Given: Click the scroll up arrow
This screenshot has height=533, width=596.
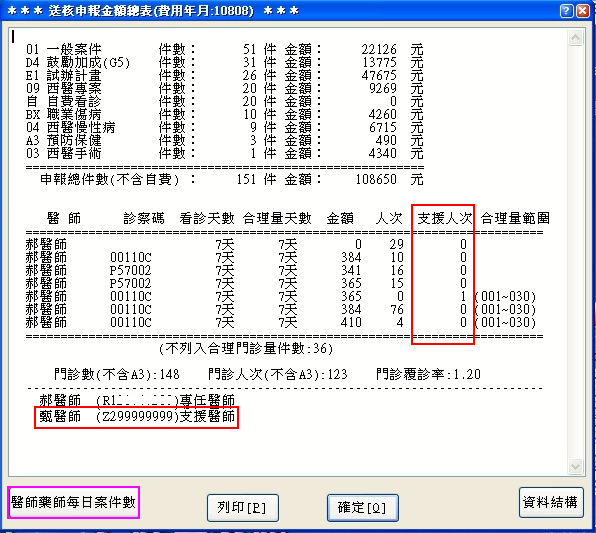Looking at the screenshot, I should pos(575,38).
